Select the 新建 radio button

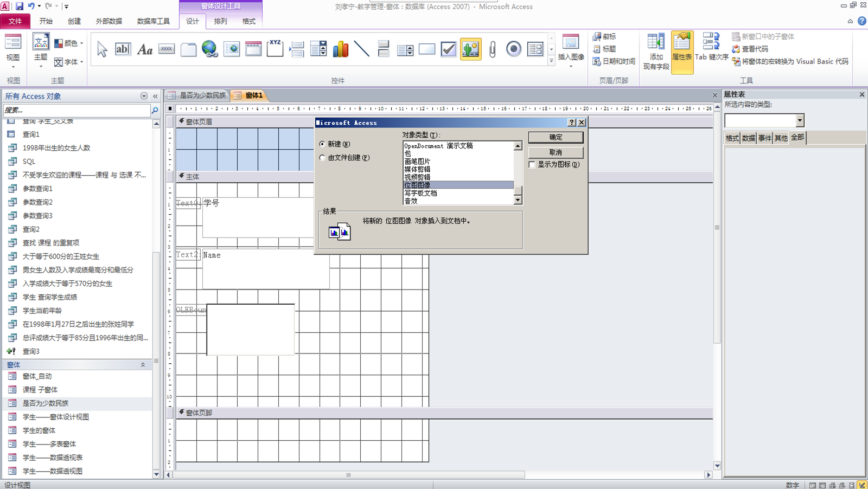tap(322, 144)
